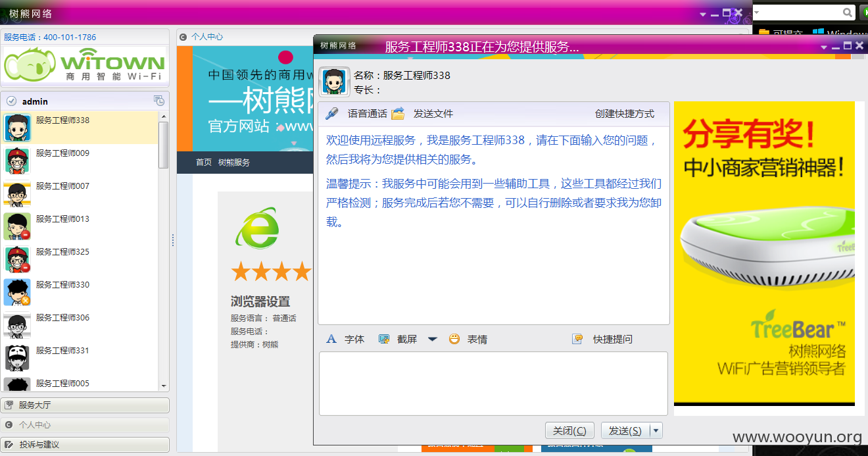Open the chat window title bar menu arrow

coord(824,47)
